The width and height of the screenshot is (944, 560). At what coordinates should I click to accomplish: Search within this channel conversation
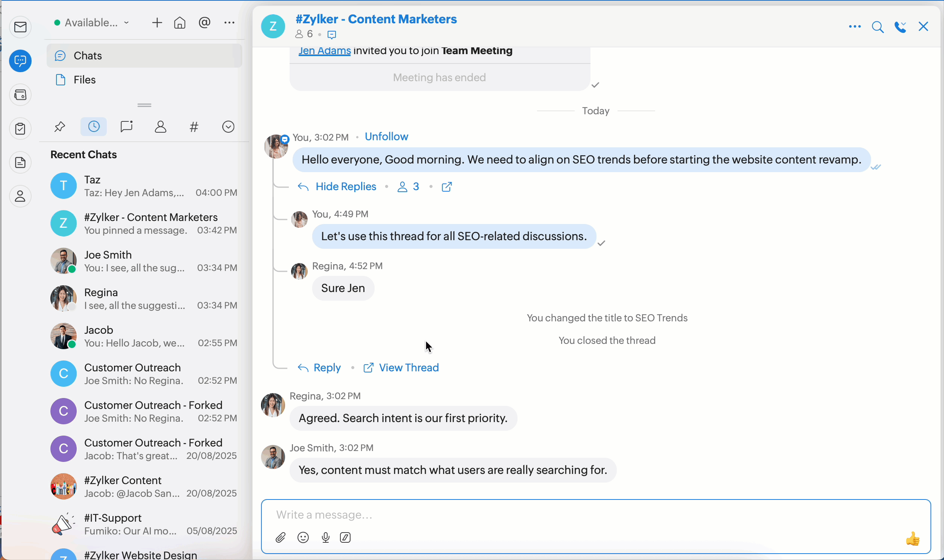[877, 27]
